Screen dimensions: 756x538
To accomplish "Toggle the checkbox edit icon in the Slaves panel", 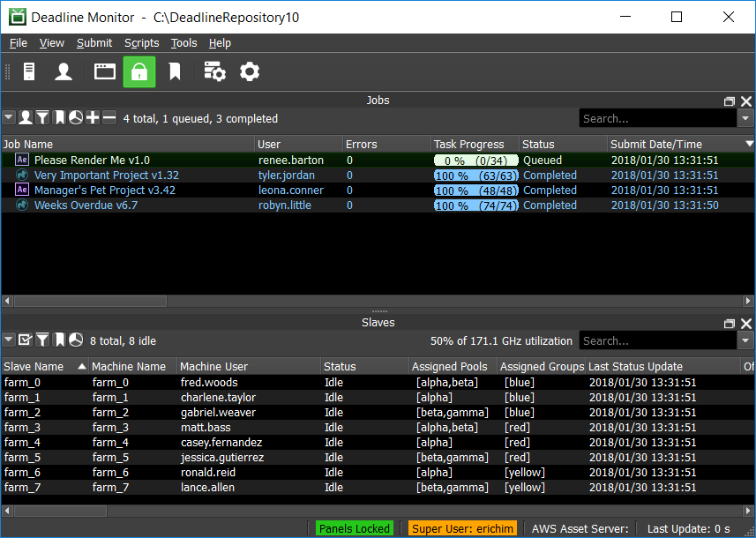I will pyautogui.click(x=26, y=340).
